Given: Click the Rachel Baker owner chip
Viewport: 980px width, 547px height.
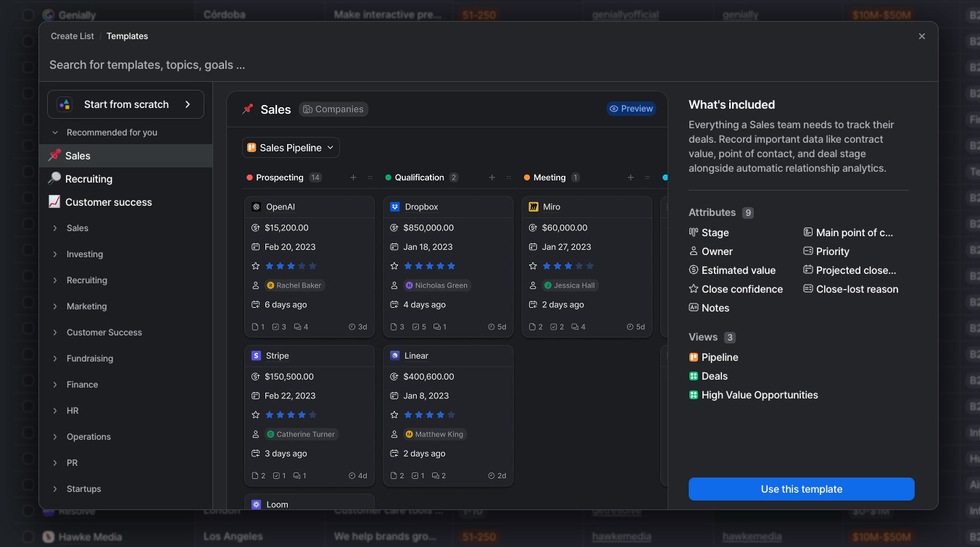Looking at the screenshot, I should tap(294, 285).
